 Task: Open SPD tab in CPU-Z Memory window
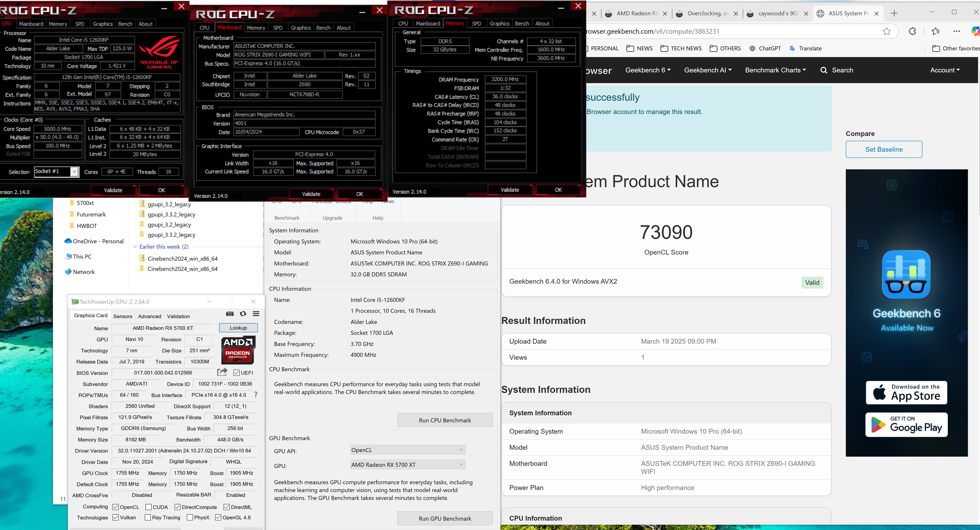(476, 24)
